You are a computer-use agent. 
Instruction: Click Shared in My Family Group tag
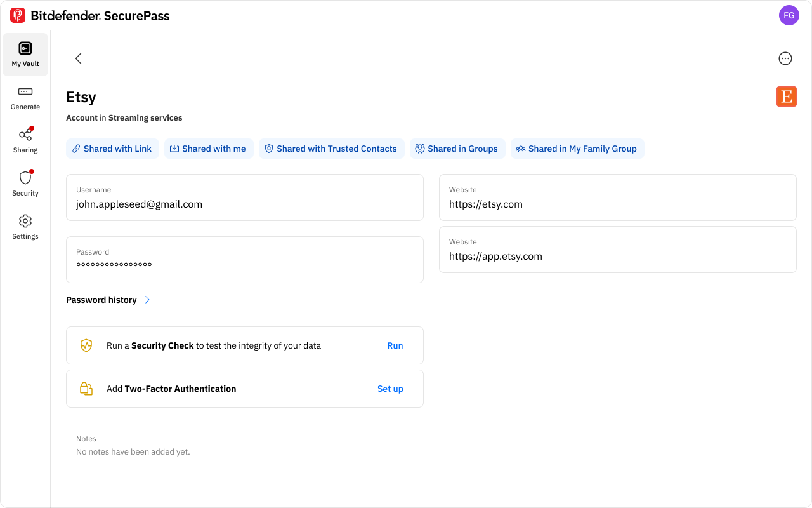pos(577,149)
